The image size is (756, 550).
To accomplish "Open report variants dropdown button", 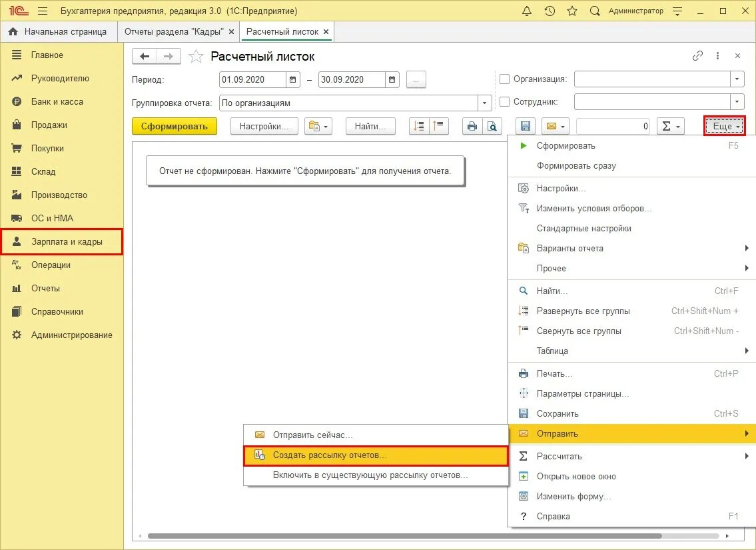I will point(318,126).
